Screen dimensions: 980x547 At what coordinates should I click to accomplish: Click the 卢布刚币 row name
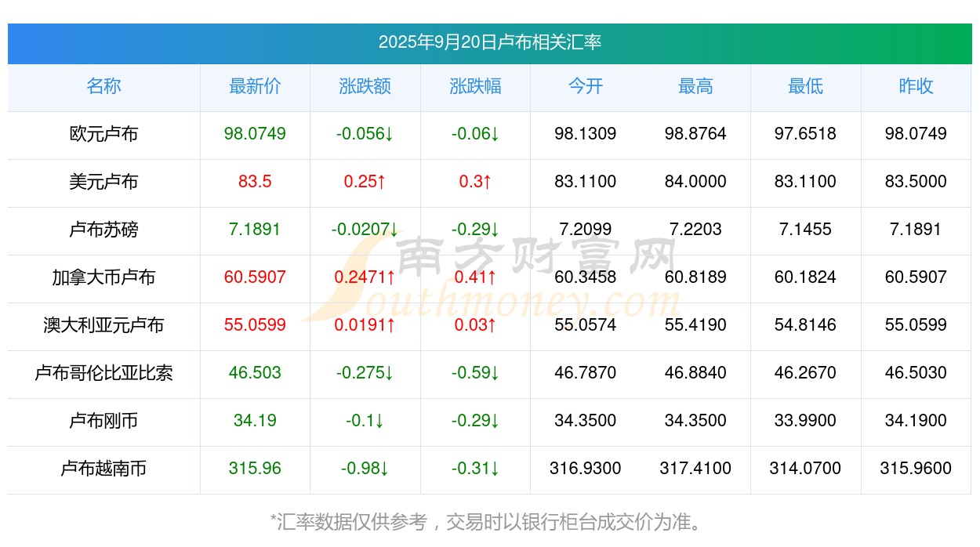(103, 421)
